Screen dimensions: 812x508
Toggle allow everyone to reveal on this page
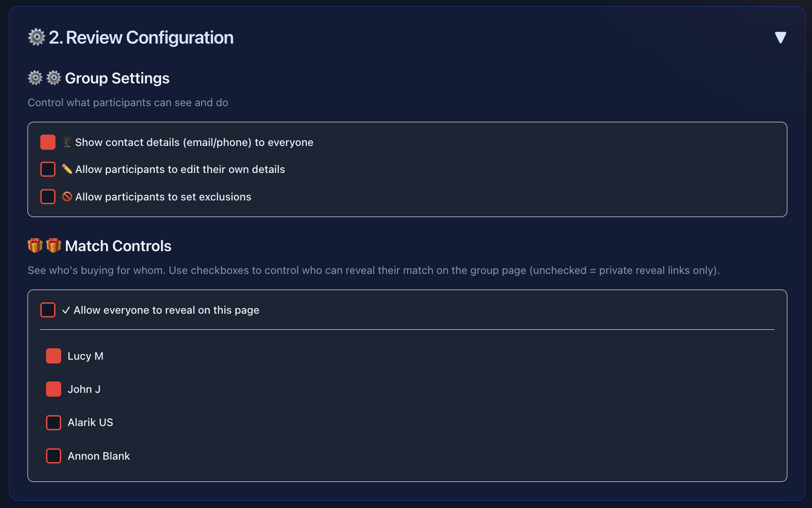coord(47,309)
